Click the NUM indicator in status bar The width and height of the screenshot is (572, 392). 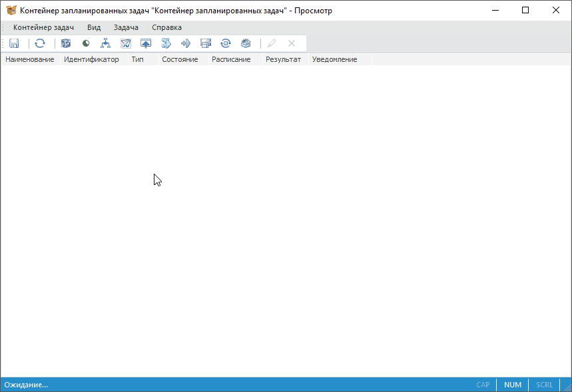click(513, 385)
